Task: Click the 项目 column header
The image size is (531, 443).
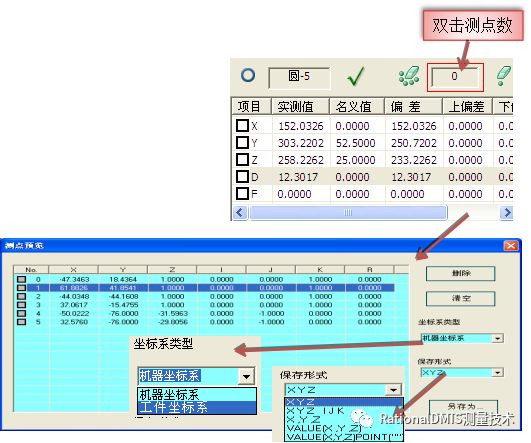Action: tap(251, 106)
